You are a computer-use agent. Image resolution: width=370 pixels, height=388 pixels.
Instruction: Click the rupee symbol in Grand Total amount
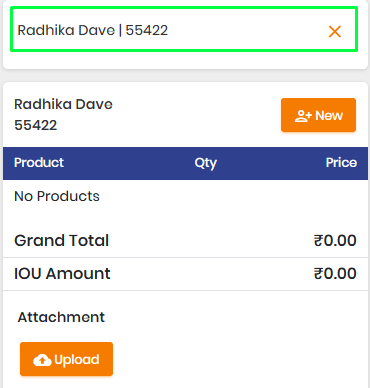pyautogui.click(x=318, y=241)
